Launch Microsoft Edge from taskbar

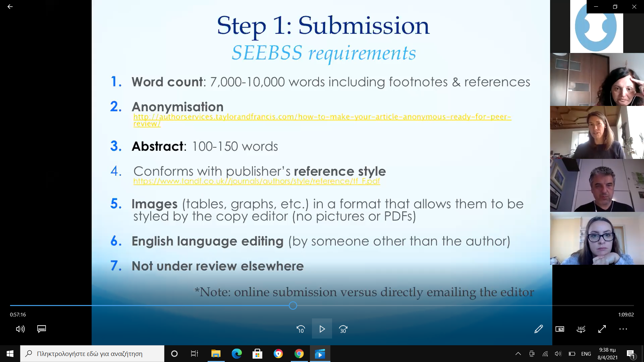237,354
